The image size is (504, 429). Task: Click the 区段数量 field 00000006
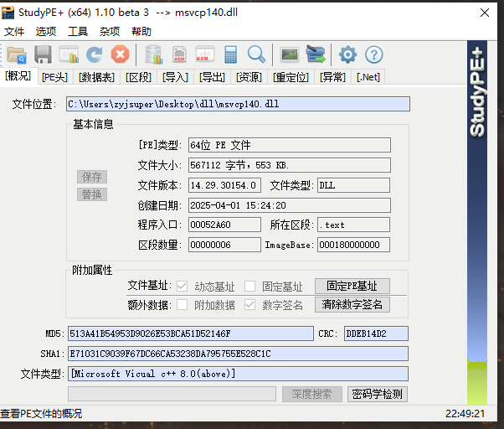[224, 245]
